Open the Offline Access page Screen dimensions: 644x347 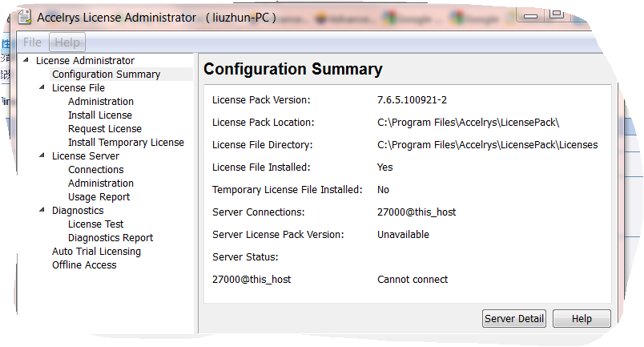(x=84, y=265)
